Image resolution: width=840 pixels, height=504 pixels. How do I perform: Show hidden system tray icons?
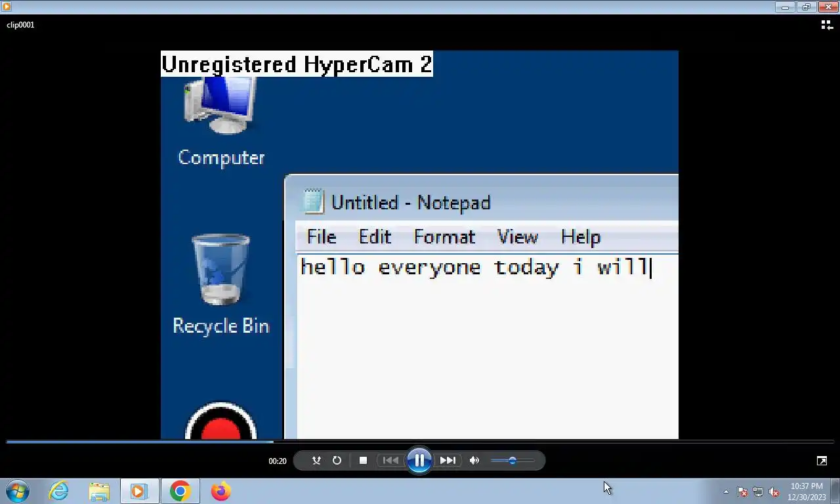click(726, 492)
